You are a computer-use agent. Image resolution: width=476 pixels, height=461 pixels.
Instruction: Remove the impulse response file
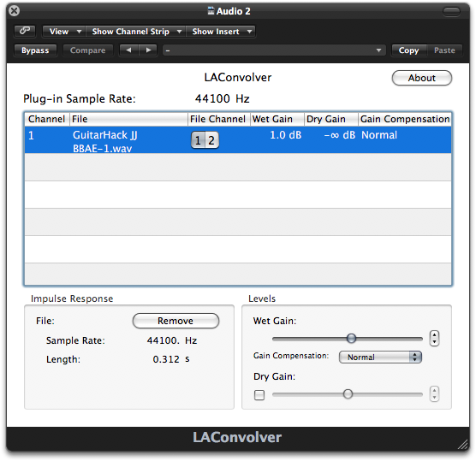[x=176, y=321]
